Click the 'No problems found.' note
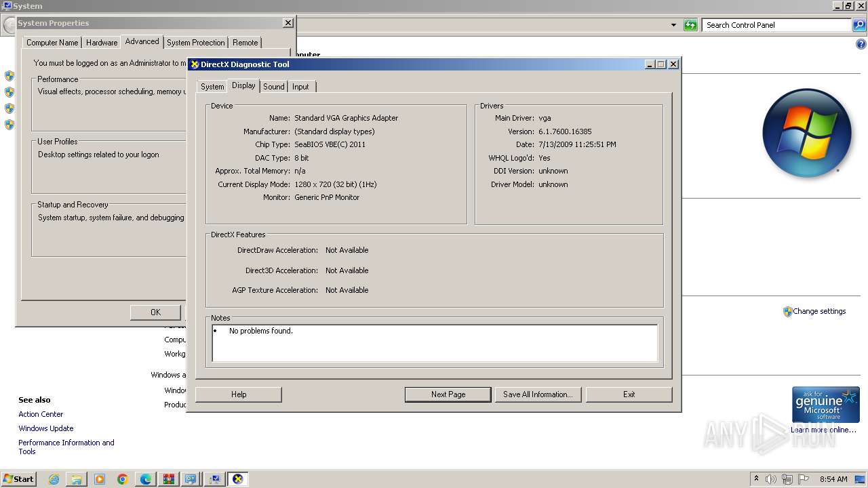This screenshot has height=488, width=868. [x=261, y=331]
